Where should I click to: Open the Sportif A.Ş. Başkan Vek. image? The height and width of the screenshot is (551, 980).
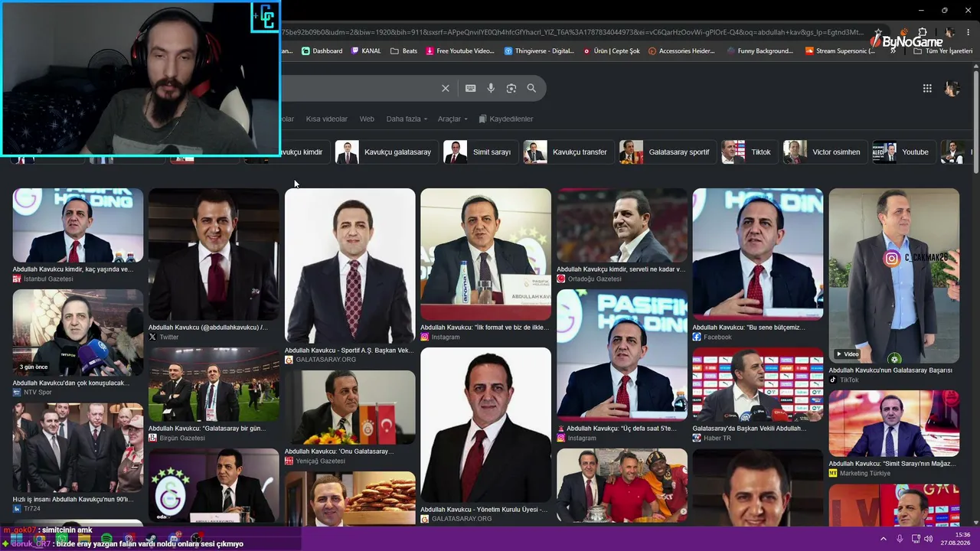(350, 266)
